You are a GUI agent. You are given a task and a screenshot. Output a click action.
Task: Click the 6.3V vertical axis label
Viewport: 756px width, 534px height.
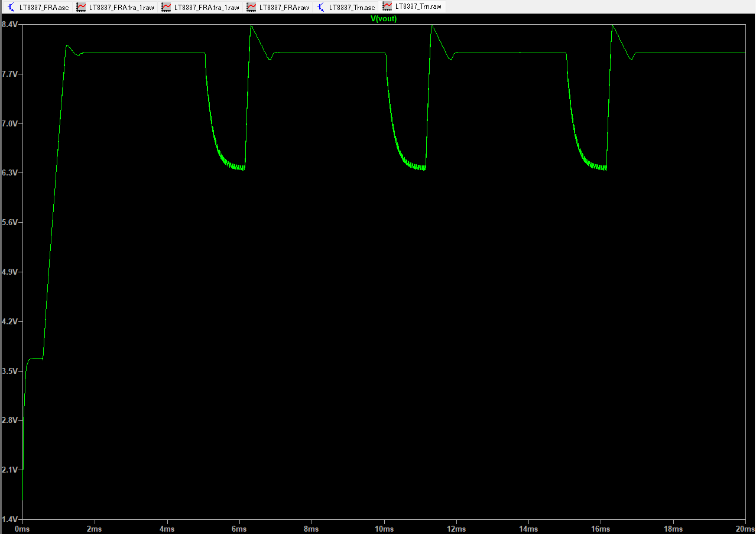[x=10, y=172]
